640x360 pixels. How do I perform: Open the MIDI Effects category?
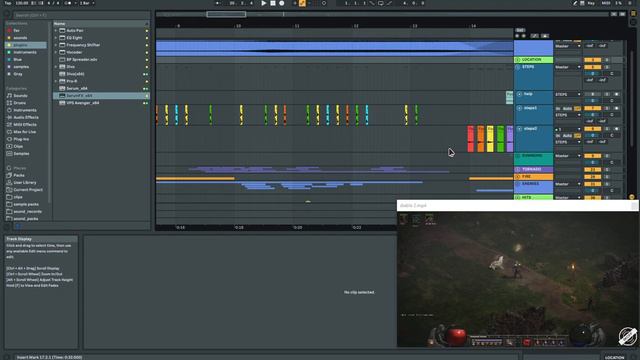pos(25,124)
